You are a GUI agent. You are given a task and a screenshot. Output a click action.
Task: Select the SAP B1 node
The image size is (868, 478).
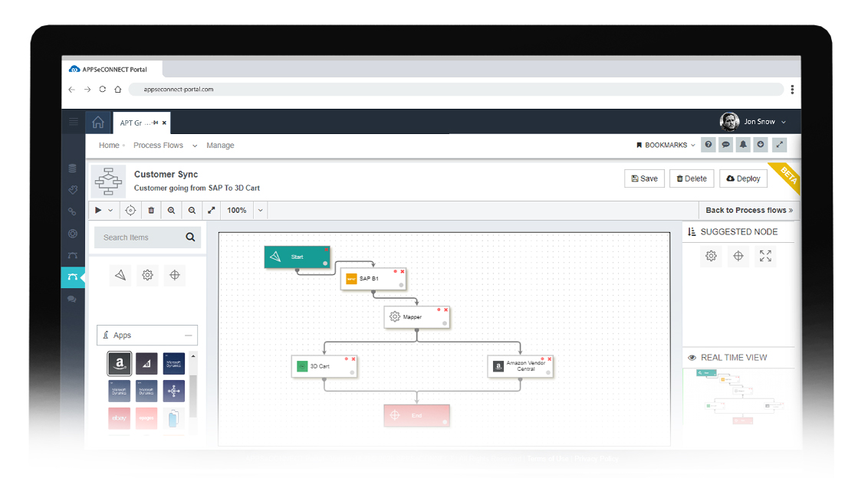373,279
